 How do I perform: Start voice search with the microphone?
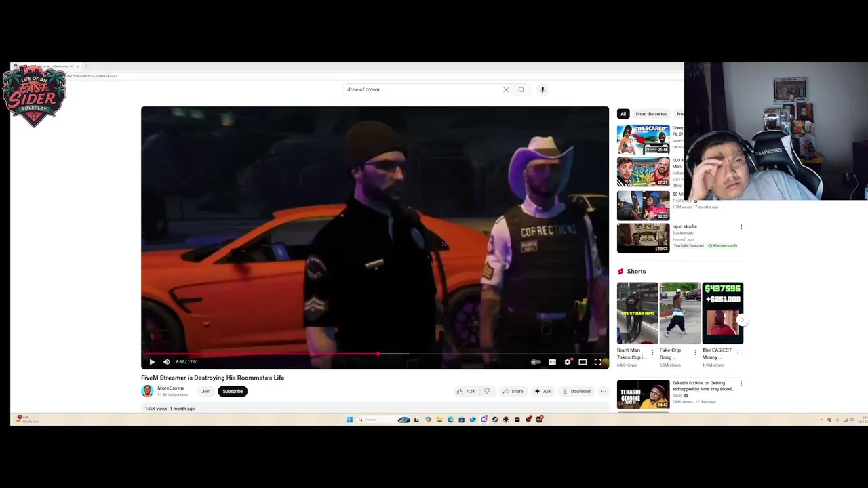click(542, 89)
